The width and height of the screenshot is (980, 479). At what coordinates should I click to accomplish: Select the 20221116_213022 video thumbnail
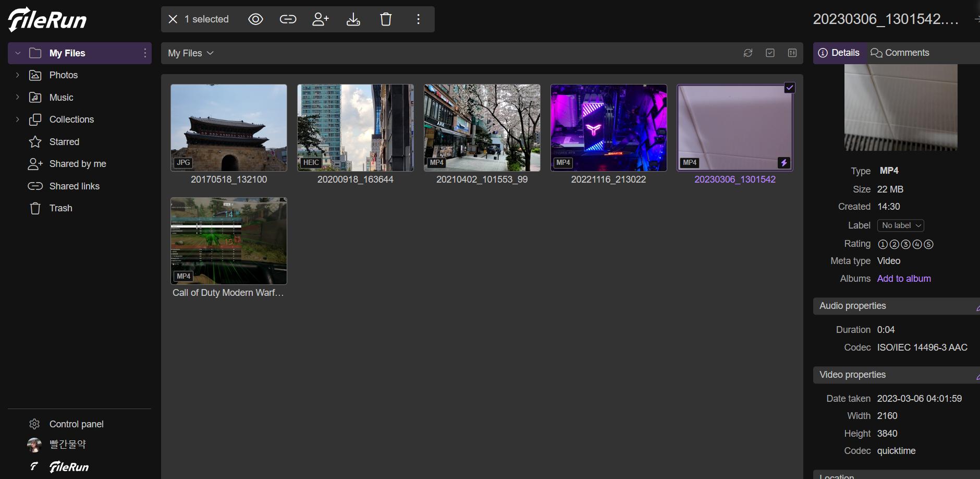(x=608, y=128)
